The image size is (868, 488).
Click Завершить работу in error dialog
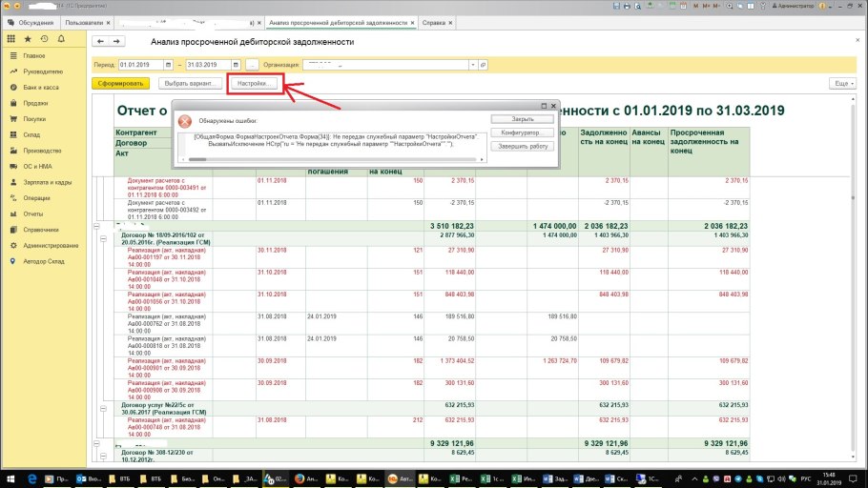tap(521, 145)
